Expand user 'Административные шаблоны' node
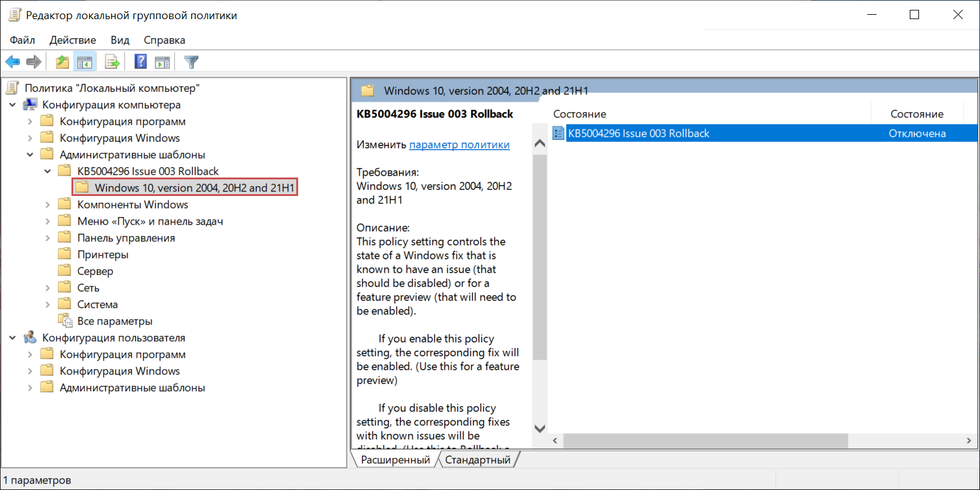 (x=30, y=388)
